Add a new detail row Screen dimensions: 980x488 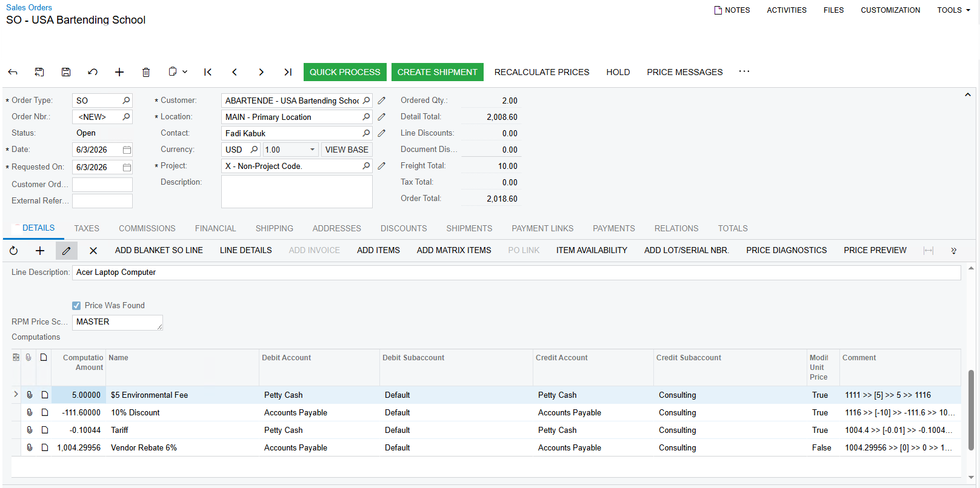click(x=40, y=251)
